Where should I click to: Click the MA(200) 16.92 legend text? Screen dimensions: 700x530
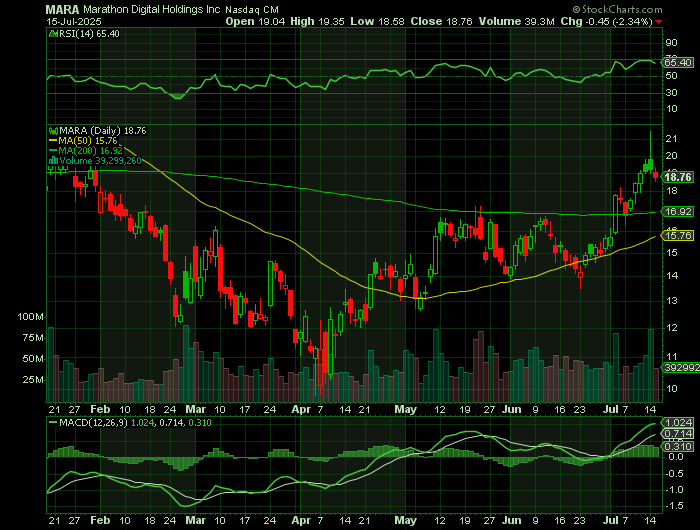[90, 150]
